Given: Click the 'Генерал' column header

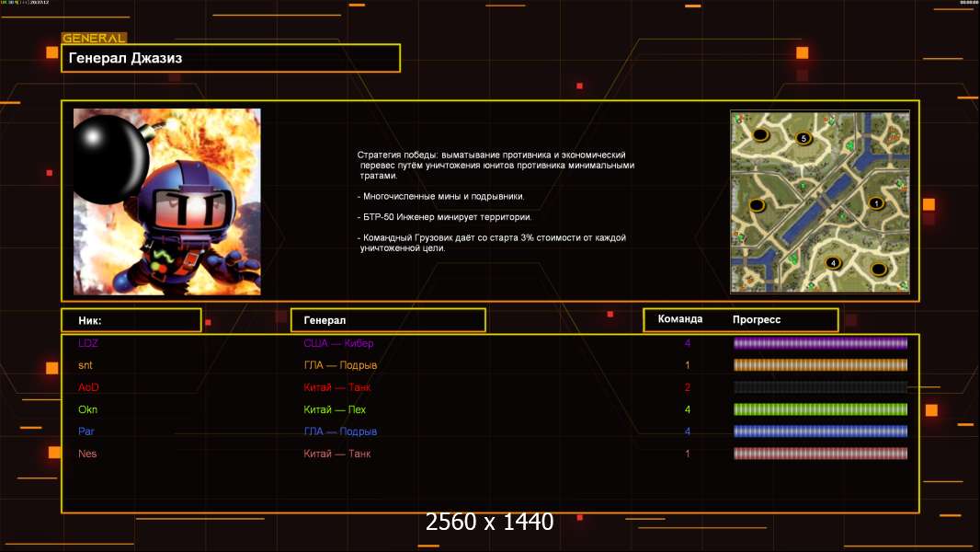Looking at the screenshot, I should [x=388, y=320].
